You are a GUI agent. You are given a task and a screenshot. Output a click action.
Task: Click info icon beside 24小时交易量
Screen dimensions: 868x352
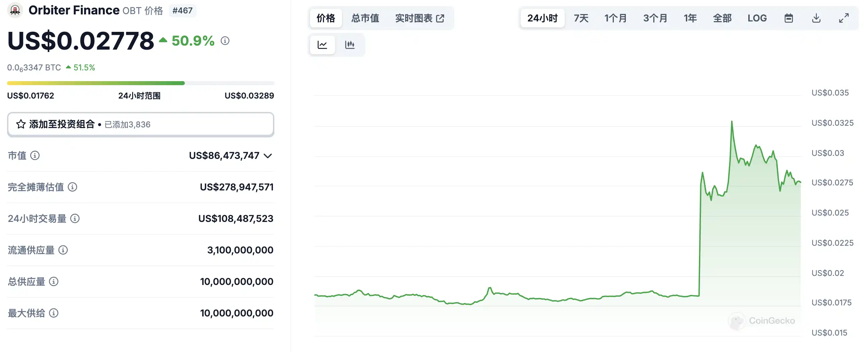[75, 219]
